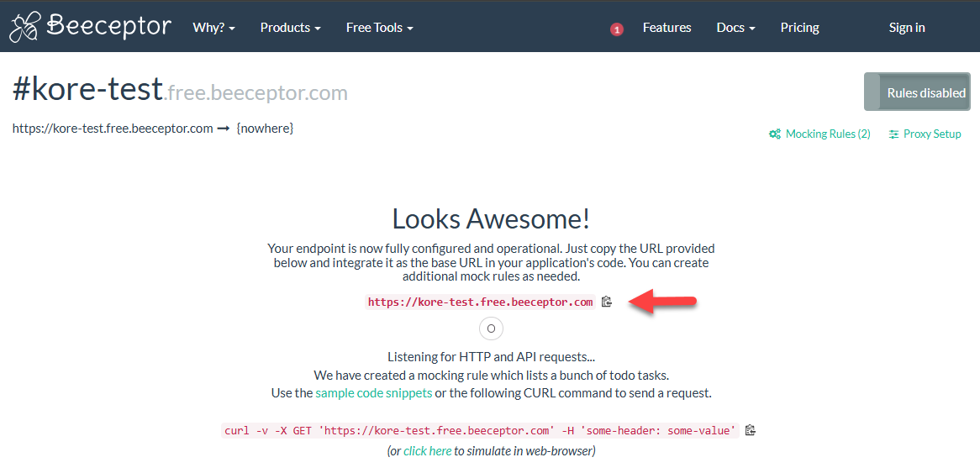Click the curl command code snippet
Image resolution: width=980 pixels, height=473 pixels.
(x=480, y=430)
